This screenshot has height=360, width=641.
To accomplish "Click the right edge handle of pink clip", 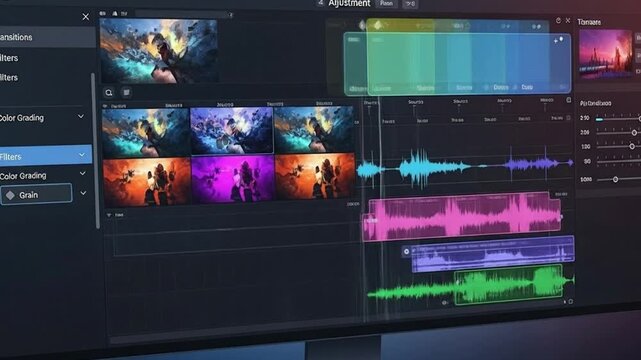I will (x=560, y=217).
